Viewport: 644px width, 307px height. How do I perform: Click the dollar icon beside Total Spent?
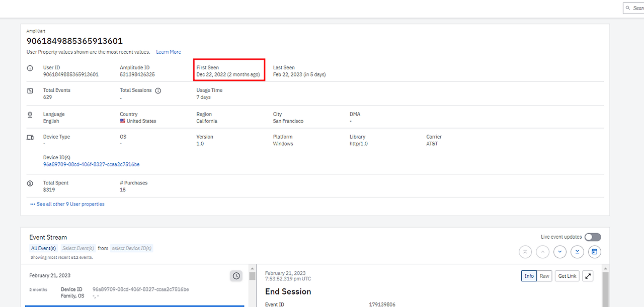pos(30,183)
